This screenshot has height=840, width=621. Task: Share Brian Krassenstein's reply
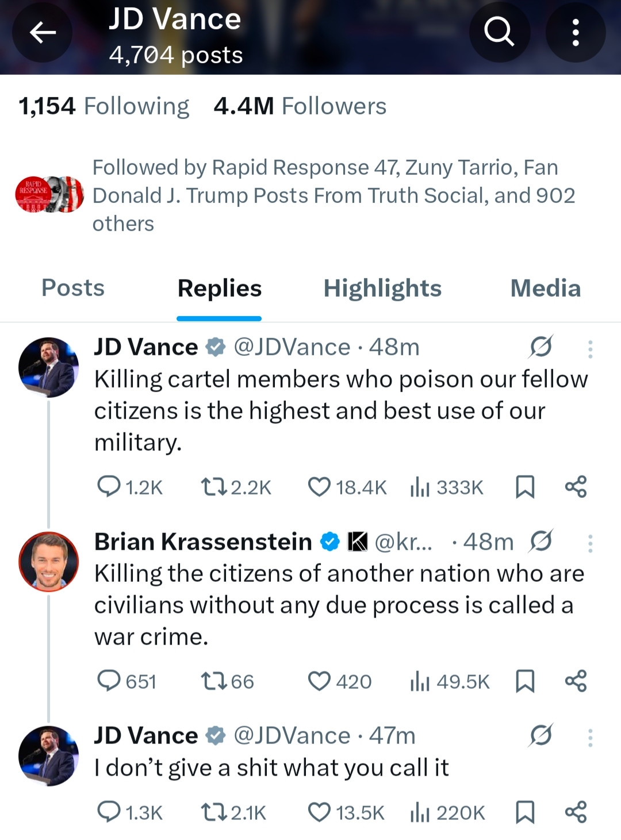click(576, 681)
